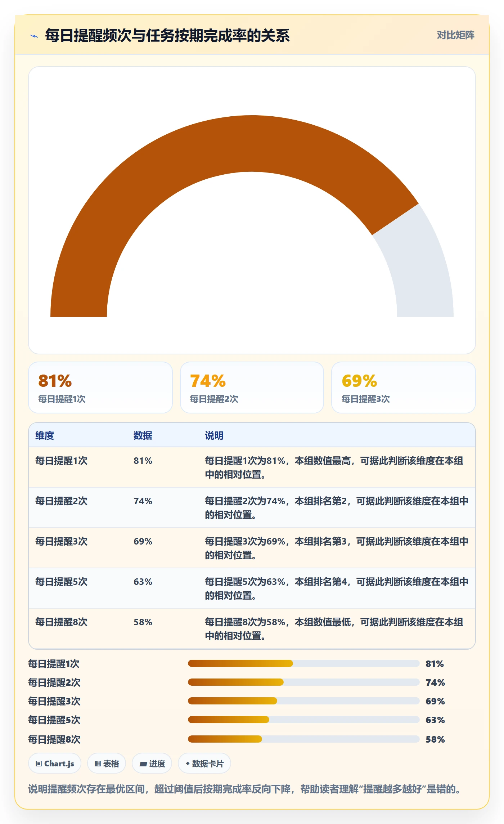The width and height of the screenshot is (504, 824).
Task: Select the table's 每日提醒5次 dimension cell
Action: click(62, 582)
